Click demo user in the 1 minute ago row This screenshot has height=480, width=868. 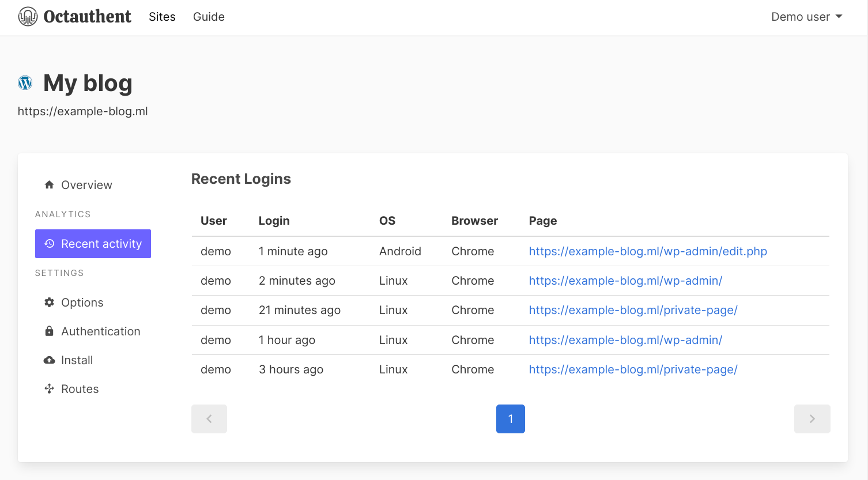216,251
